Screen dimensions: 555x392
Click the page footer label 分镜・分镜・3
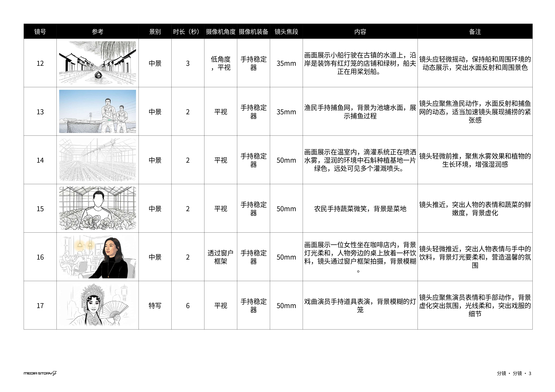coord(514,373)
